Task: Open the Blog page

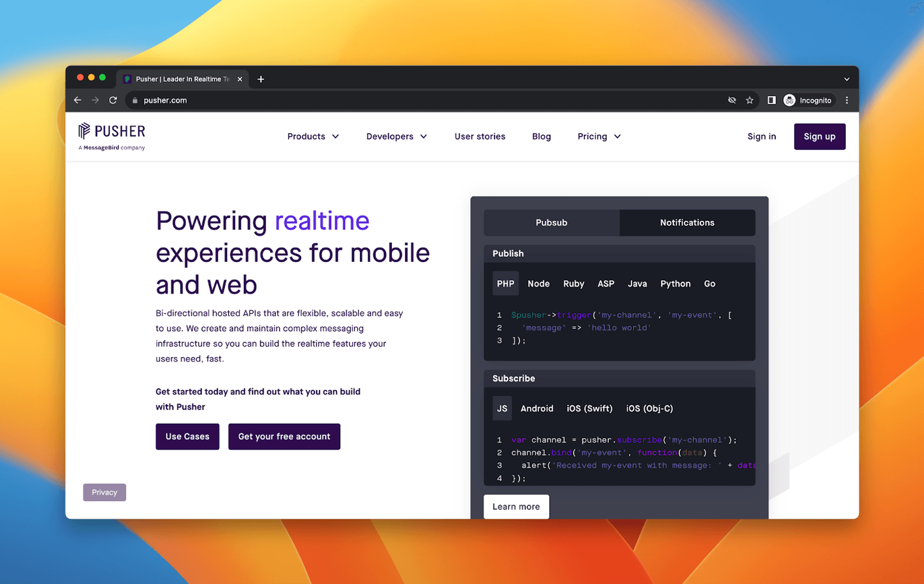Action: (541, 136)
